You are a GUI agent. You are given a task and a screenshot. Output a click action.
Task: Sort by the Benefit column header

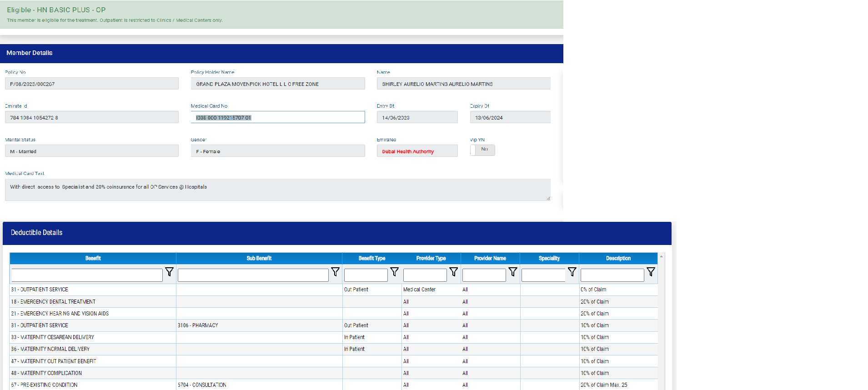tap(93, 258)
